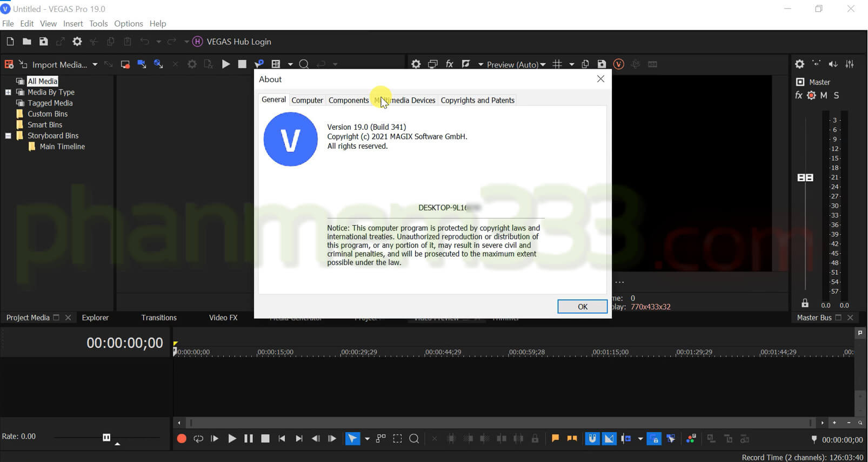Switch to Transitions tab
The height and width of the screenshot is (462, 868).
pos(159,318)
